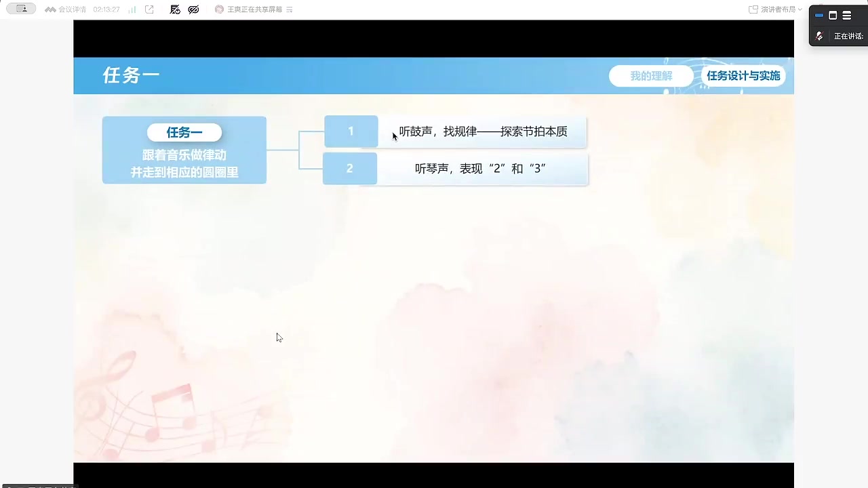Click the 任务一 pill label in the blue box

pos(184,133)
